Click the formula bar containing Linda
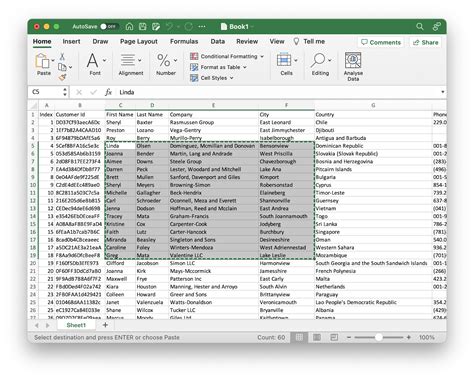Image resolution: width=474 pixels, height=379 pixels. (278, 92)
